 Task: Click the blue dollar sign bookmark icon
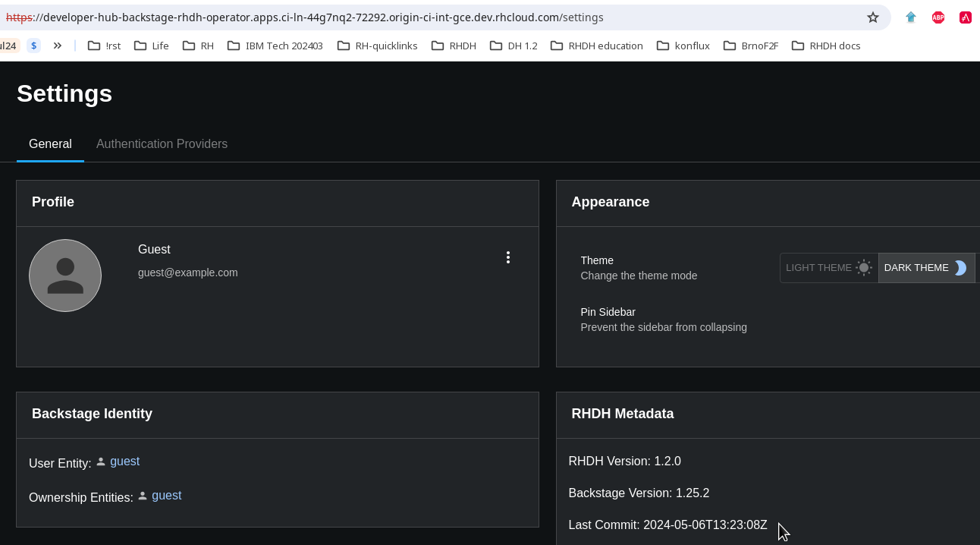[x=34, y=46]
